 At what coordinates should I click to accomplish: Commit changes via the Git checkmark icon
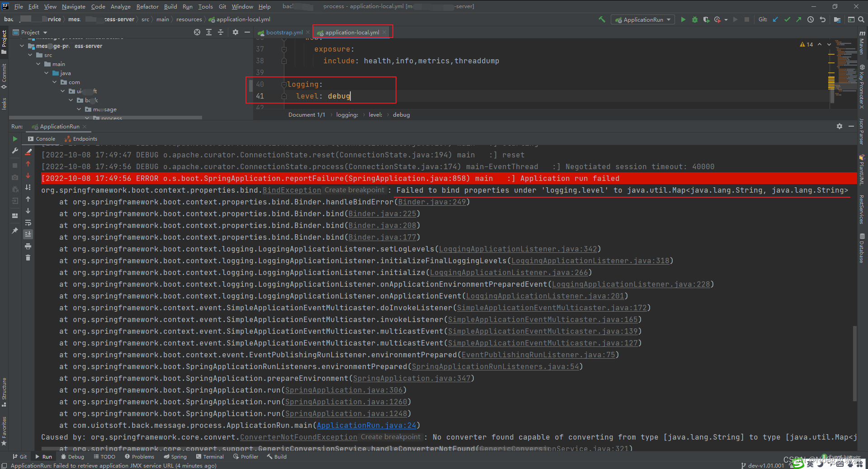point(787,19)
